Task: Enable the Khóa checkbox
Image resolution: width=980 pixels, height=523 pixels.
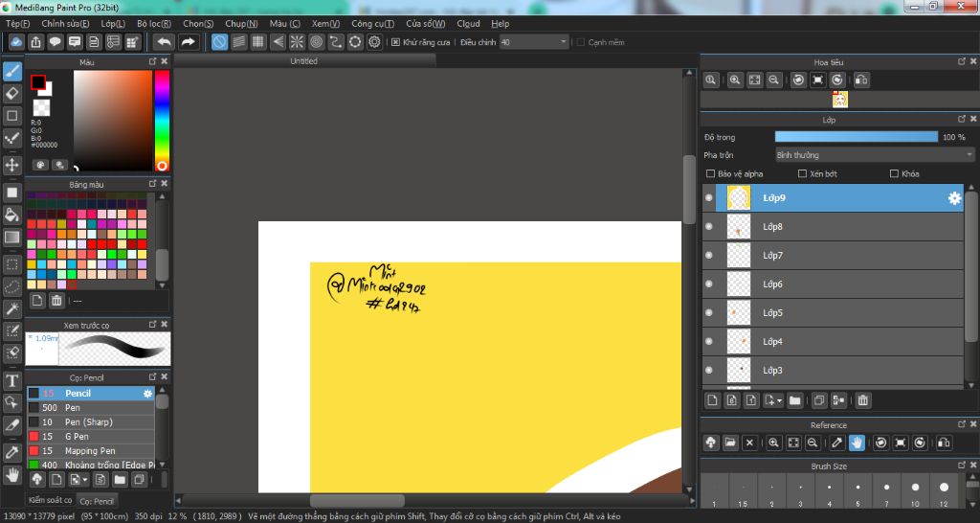Action: point(894,174)
